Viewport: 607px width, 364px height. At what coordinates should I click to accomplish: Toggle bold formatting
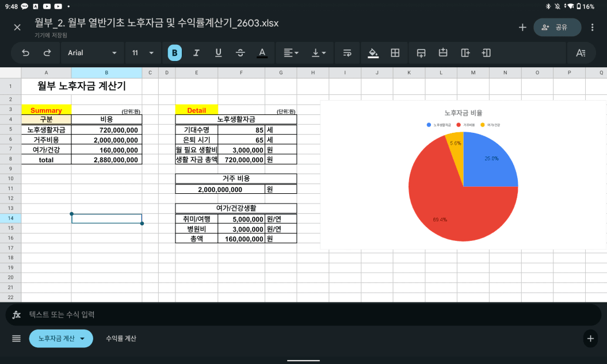tap(174, 53)
